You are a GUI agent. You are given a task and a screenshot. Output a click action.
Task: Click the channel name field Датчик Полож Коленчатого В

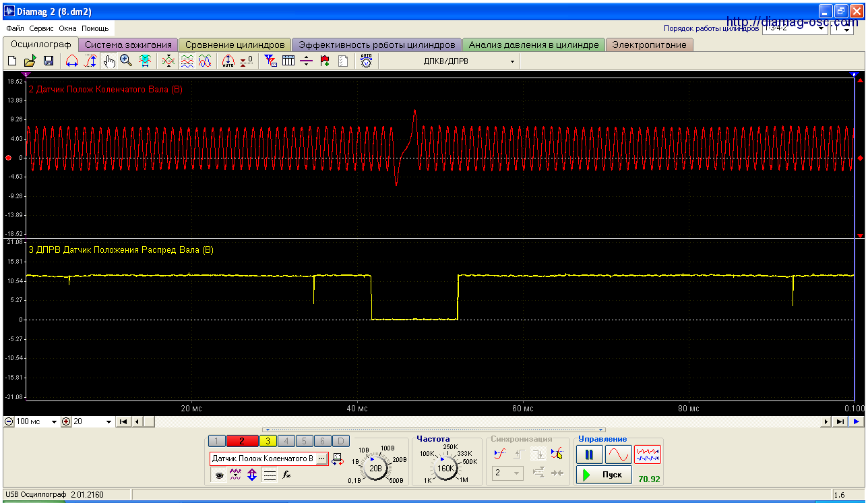(x=263, y=458)
